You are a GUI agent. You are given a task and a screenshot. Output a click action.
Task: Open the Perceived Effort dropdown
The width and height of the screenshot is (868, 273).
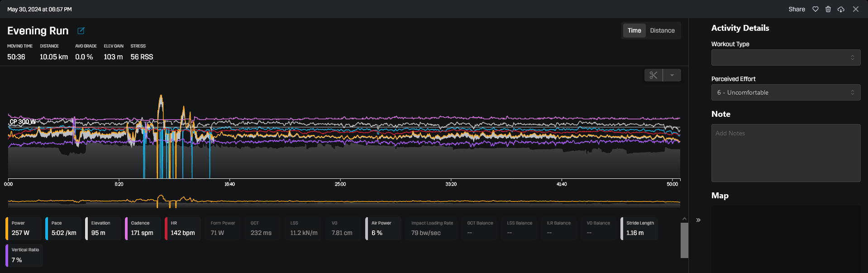click(786, 92)
